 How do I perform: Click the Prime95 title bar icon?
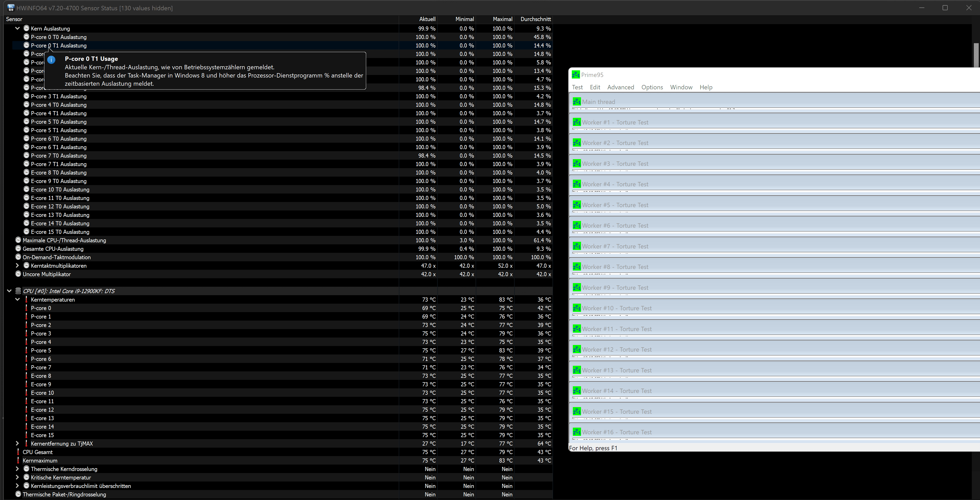(576, 75)
